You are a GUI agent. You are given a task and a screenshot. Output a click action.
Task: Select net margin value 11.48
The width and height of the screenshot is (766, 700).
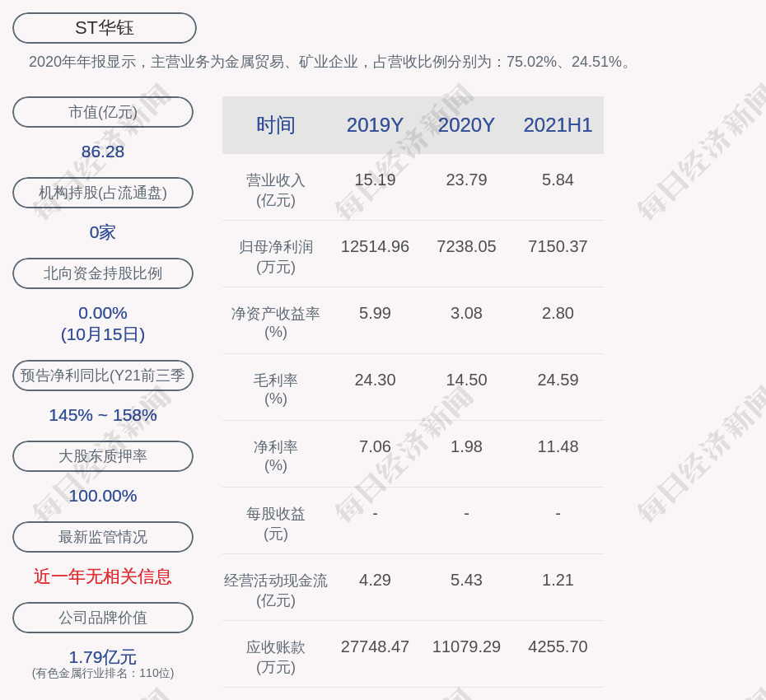(558, 446)
